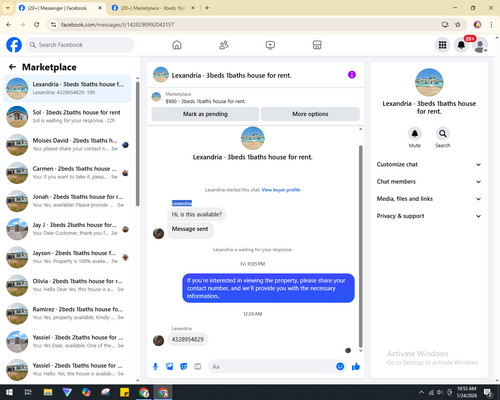The width and height of the screenshot is (500, 400).
Task: Send a thumbs-up like
Action: 356,367
